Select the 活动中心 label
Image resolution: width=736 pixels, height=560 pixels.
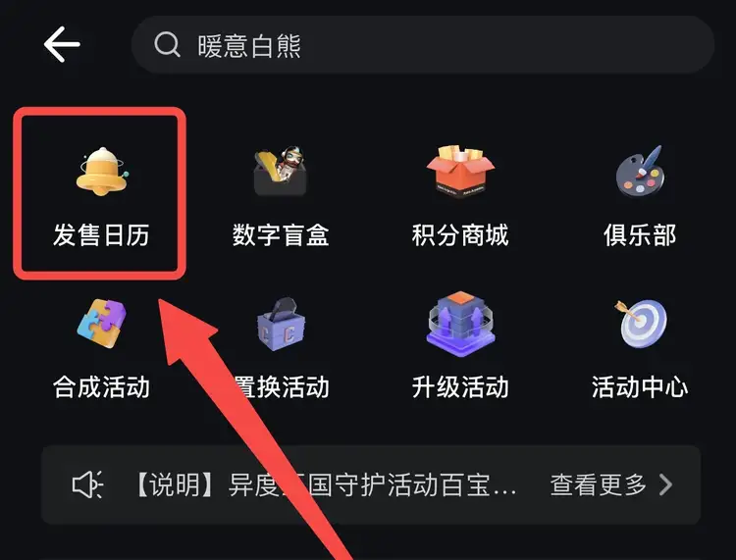(640, 387)
